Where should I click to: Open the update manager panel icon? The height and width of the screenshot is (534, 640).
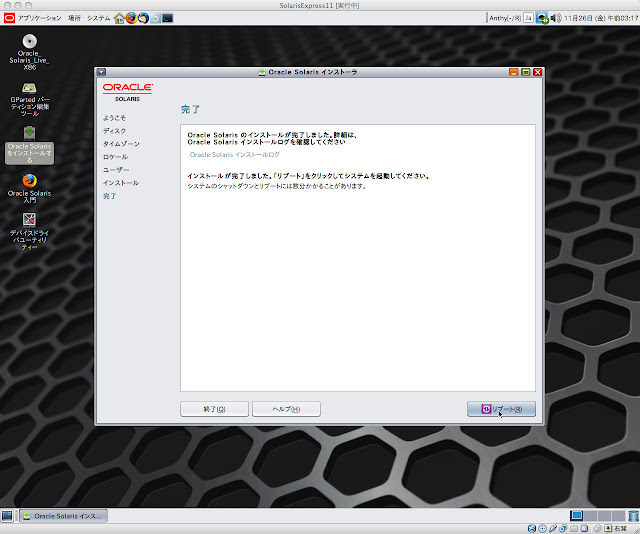(155, 18)
